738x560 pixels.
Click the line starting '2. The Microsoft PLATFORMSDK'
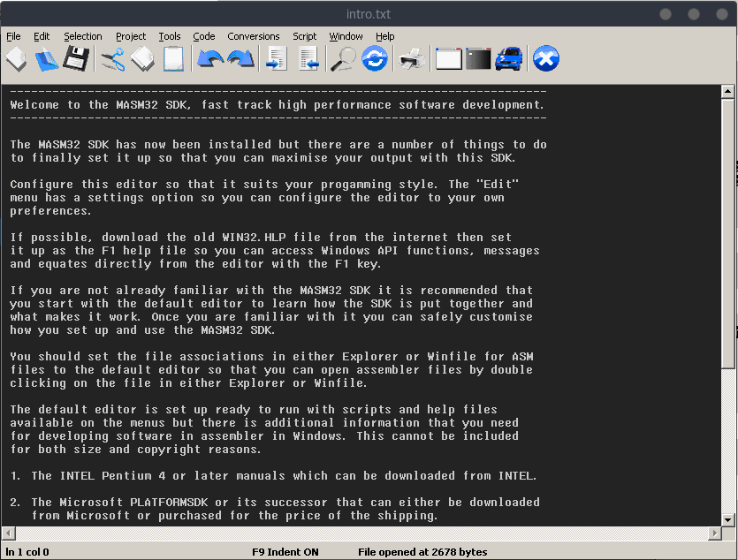pos(275,503)
